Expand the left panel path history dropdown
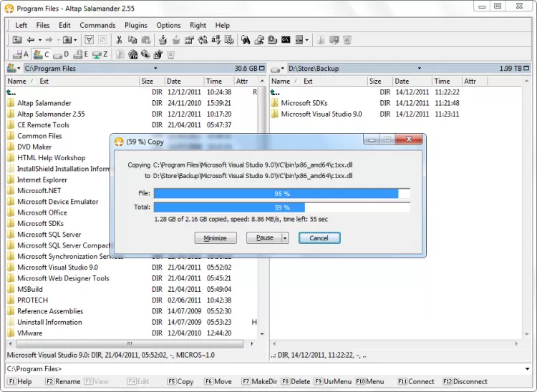The height and width of the screenshot is (392, 537). (155, 69)
